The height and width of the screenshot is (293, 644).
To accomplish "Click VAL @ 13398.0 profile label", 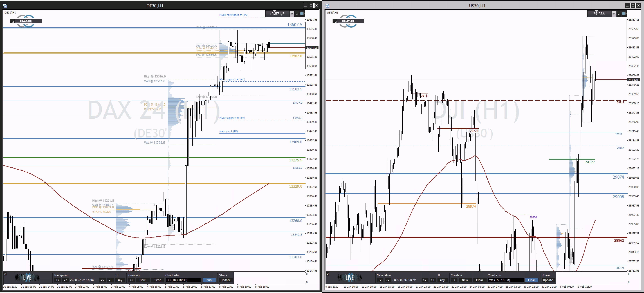I will coord(154,143).
